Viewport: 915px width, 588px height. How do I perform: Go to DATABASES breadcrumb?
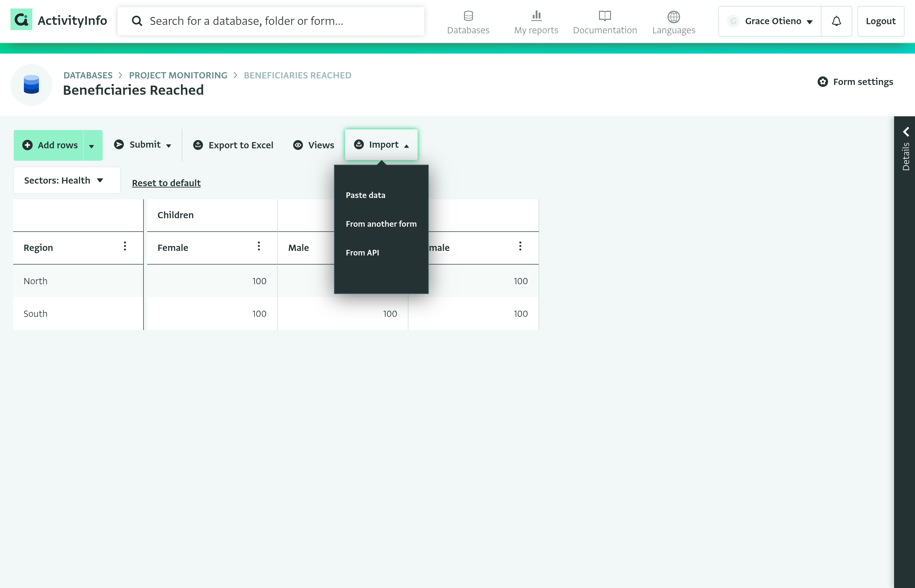click(x=88, y=75)
